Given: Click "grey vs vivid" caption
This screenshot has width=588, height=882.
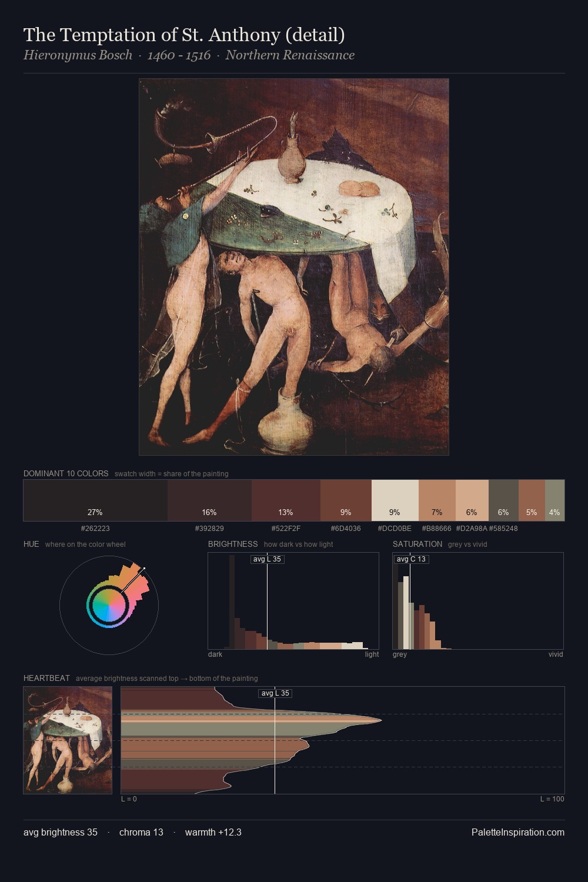Looking at the screenshot, I should tap(467, 544).
